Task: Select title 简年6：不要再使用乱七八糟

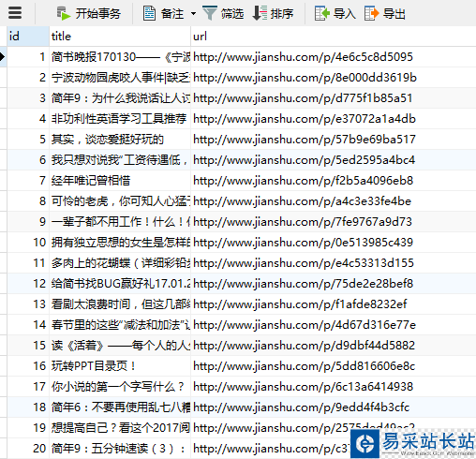Action: pos(120,407)
